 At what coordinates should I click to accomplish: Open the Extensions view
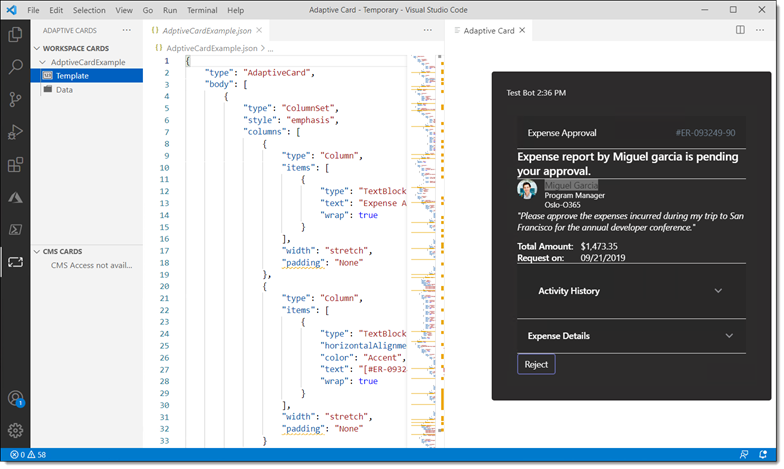click(15, 165)
